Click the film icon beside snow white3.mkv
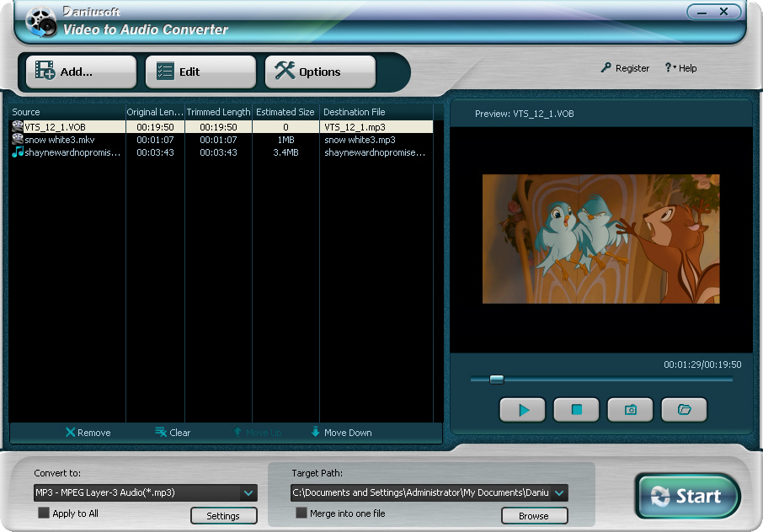Image resolution: width=763 pixels, height=532 pixels. pyautogui.click(x=18, y=139)
